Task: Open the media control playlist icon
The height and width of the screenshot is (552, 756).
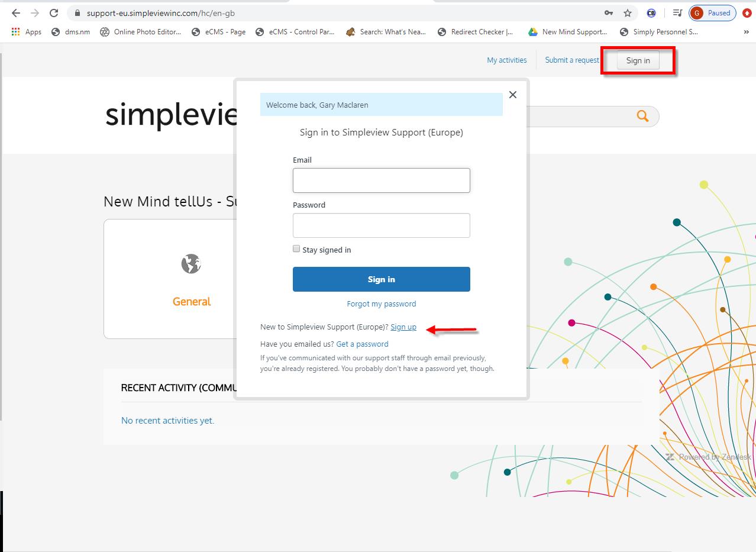Action: click(677, 13)
